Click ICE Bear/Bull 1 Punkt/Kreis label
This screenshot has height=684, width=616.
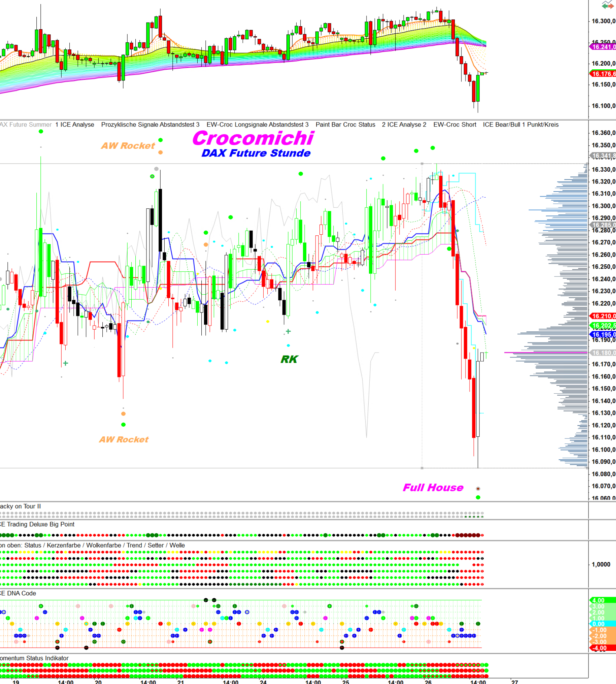point(520,125)
